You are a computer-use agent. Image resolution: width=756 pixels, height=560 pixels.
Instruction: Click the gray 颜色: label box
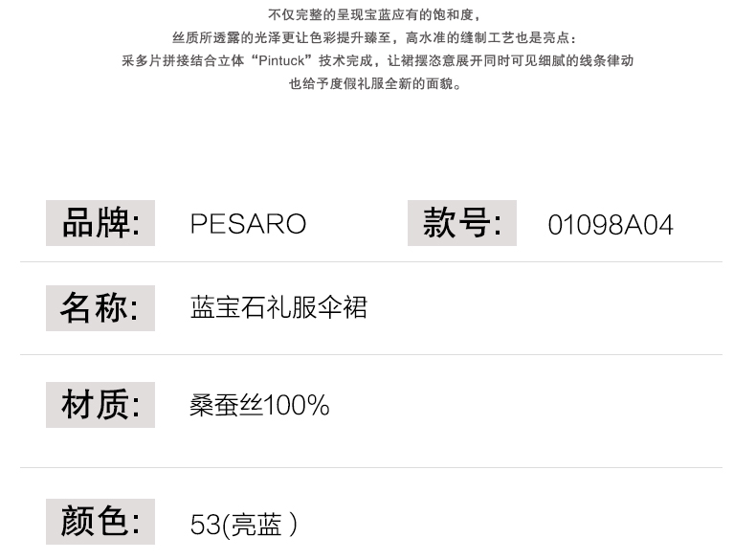pyautogui.click(x=100, y=522)
